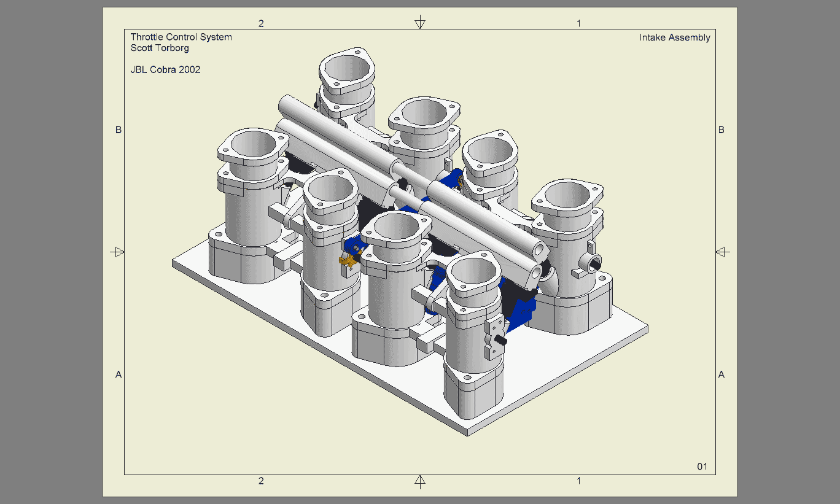Image resolution: width=840 pixels, height=504 pixels.
Task: Select the "Scott Torborg" author text
Action: click(160, 48)
